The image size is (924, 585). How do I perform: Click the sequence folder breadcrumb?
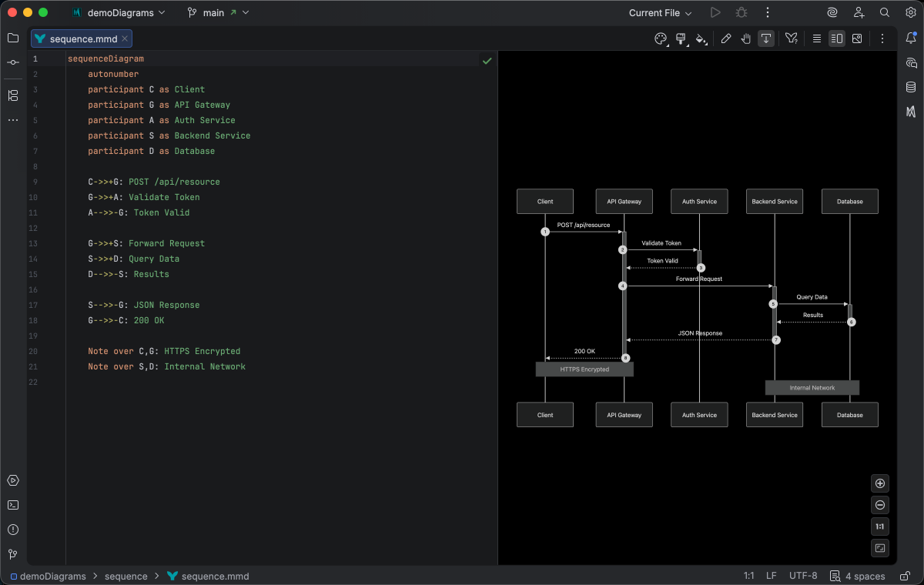126,576
